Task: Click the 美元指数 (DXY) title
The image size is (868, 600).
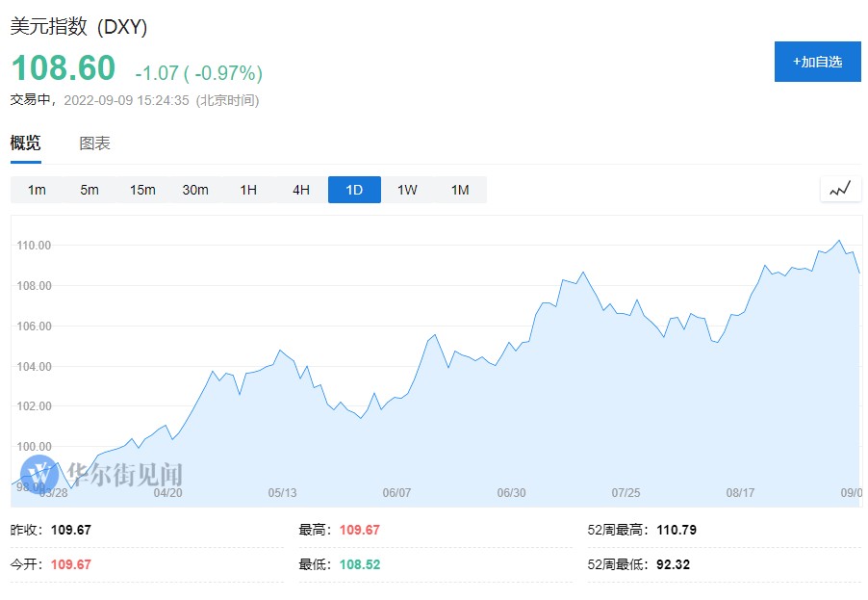Action: tap(79, 28)
